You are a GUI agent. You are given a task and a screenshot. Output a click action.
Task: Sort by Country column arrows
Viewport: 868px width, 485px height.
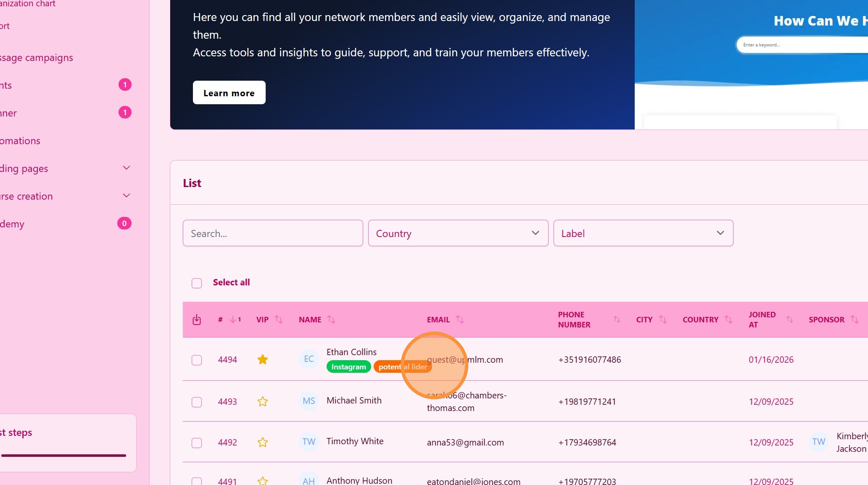(728, 320)
